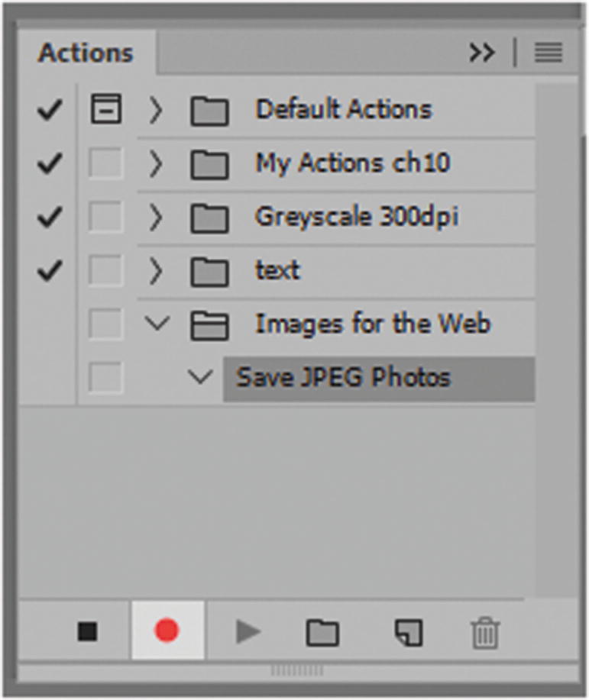Screen dimensions: 589x700
Task: Click the Delete trash can icon
Action: tap(485, 633)
